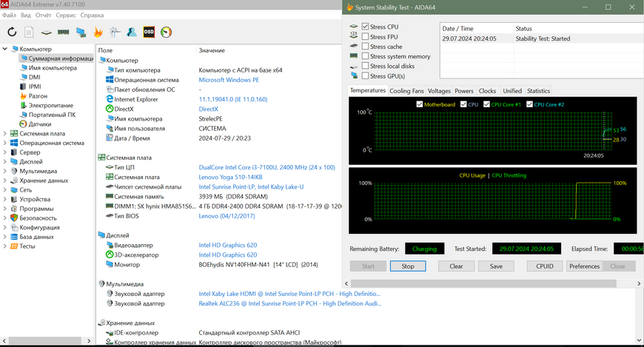Switch to Cooling Fans tab
The width and height of the screenshot is (644, 347).
click(x=406, y=91)
